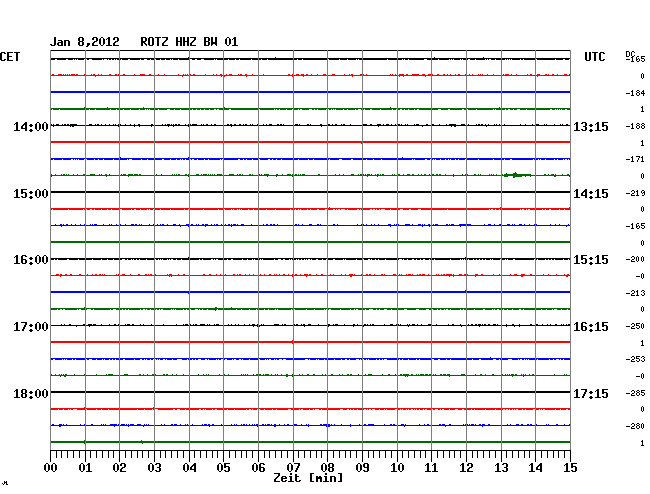Click the DC offset value "-285"
This screenshot has height=494, width=650.
(635, 393)
